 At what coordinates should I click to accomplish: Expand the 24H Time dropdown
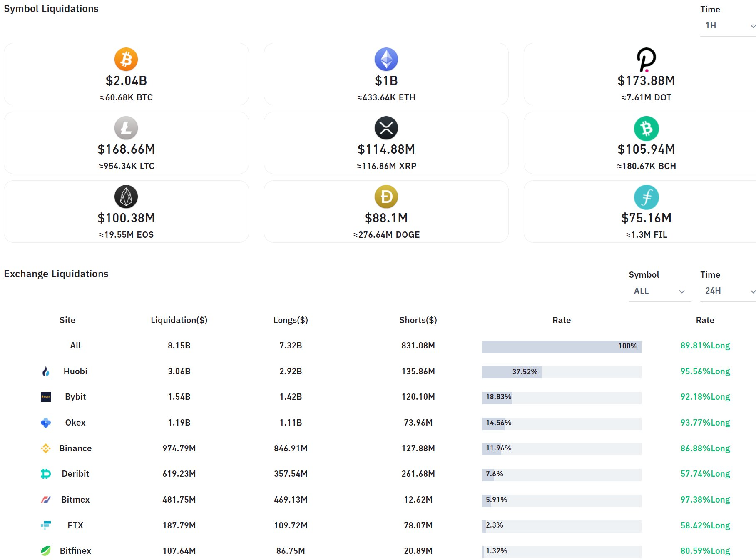pyautogui.click(x=729, y=291)
